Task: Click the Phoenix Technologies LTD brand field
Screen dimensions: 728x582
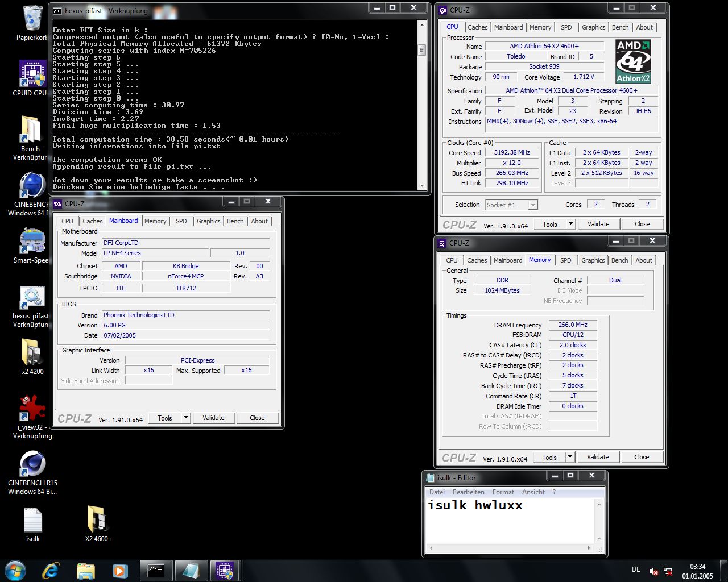Action: tap(185, 315)
